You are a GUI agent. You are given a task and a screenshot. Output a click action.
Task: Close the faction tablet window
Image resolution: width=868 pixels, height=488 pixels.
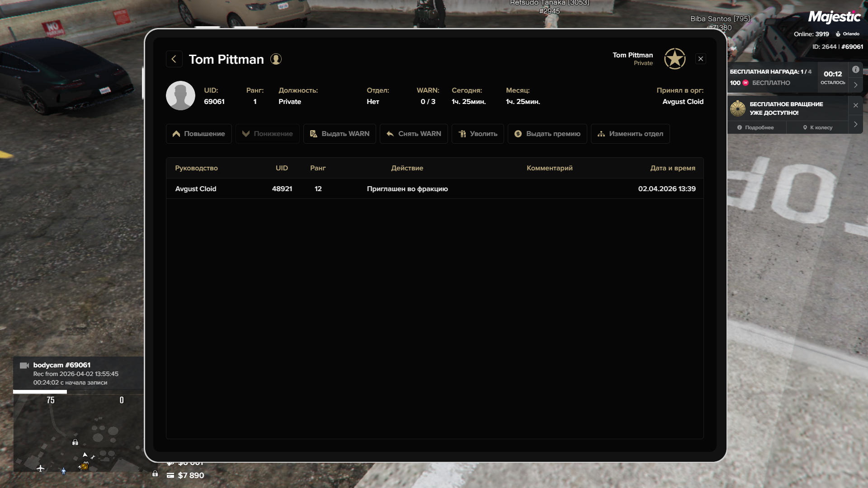pyautogui.click(x=700, y=59)
